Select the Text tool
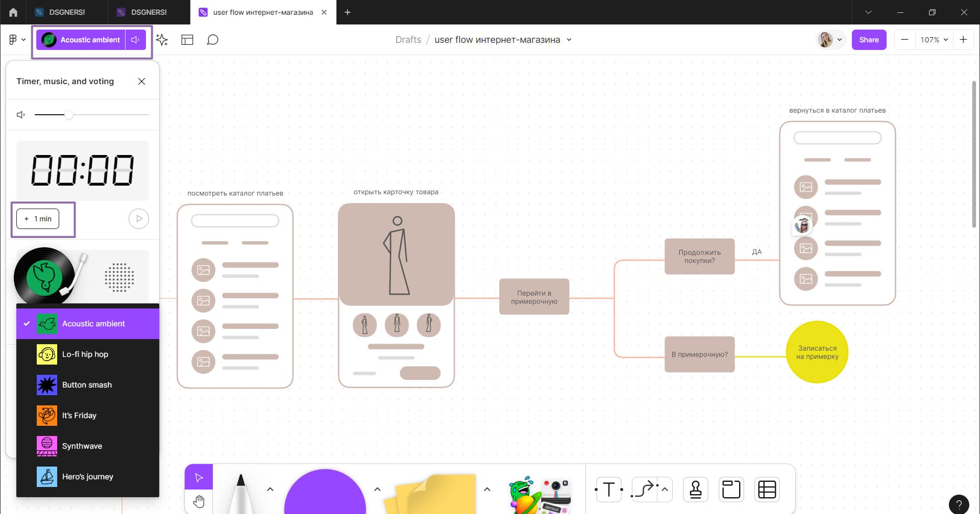 (608, 490)
